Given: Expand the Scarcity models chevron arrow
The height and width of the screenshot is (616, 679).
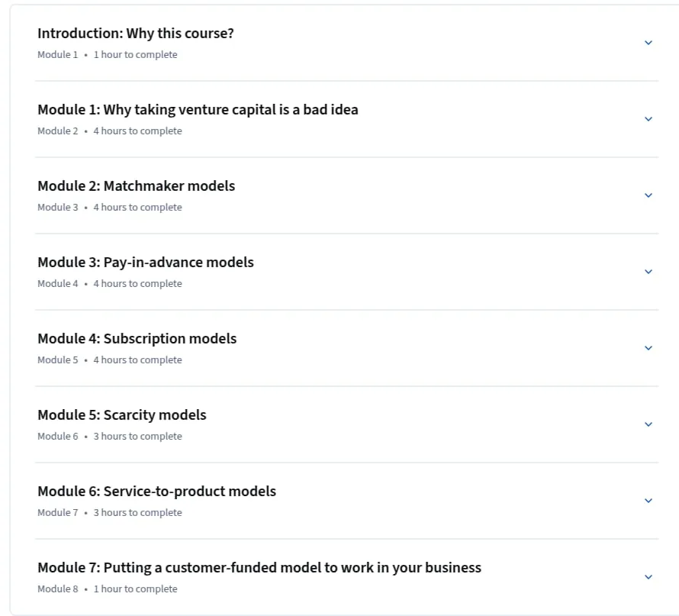Looking at the screenshot, I should tap(648, 424).
